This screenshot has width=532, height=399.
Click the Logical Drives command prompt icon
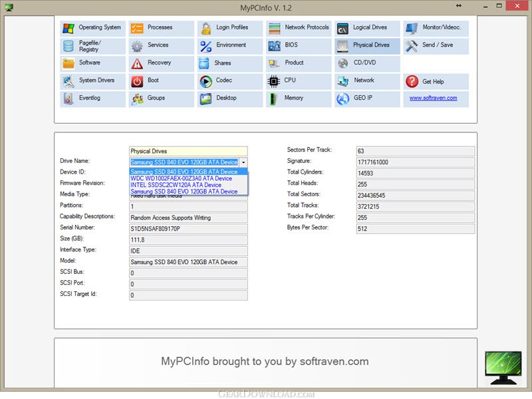point(342,29)
